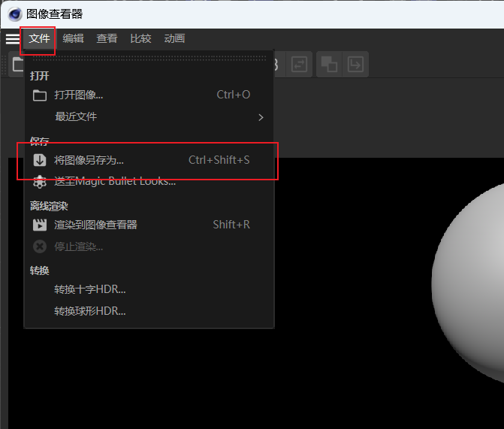
Task: Click the arrow next to 最近文件
Action: click(261, 117)
